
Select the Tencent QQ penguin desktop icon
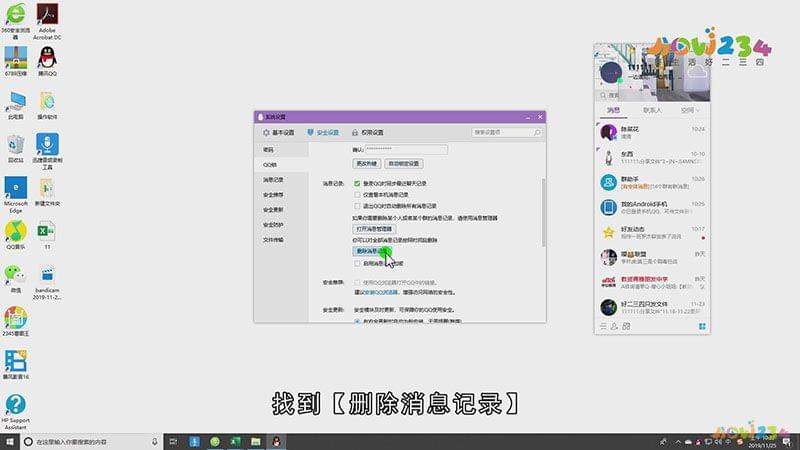(47, 61)
